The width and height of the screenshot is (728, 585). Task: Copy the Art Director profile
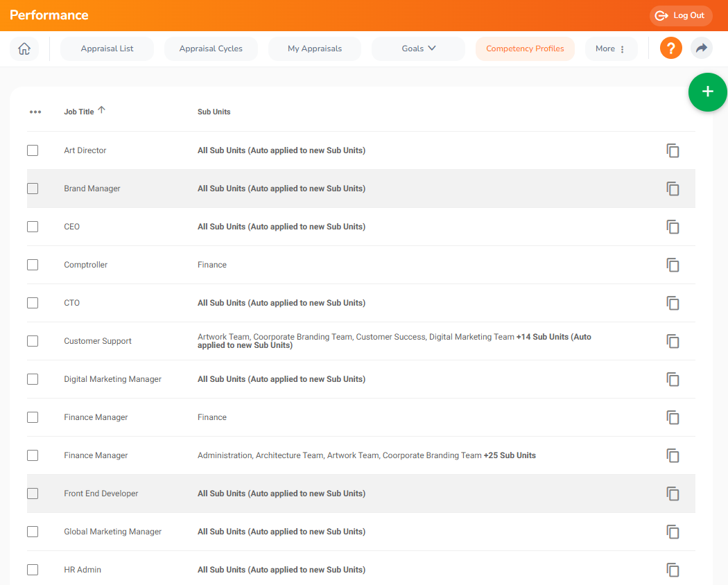(x=673, y=150)
